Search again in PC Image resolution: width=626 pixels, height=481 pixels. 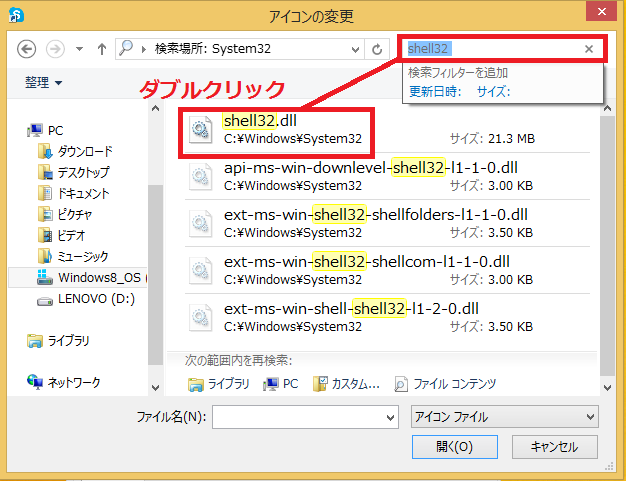[x=281, y=384]
